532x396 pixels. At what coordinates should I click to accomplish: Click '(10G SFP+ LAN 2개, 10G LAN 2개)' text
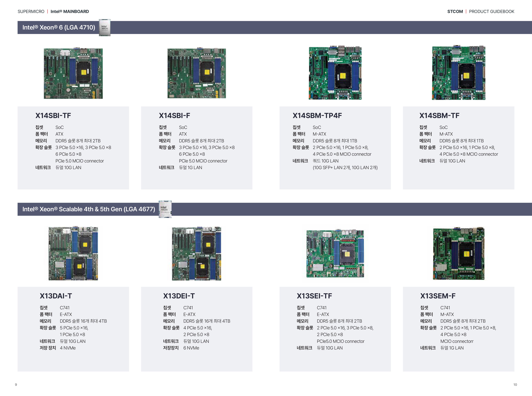pos(345,168)
